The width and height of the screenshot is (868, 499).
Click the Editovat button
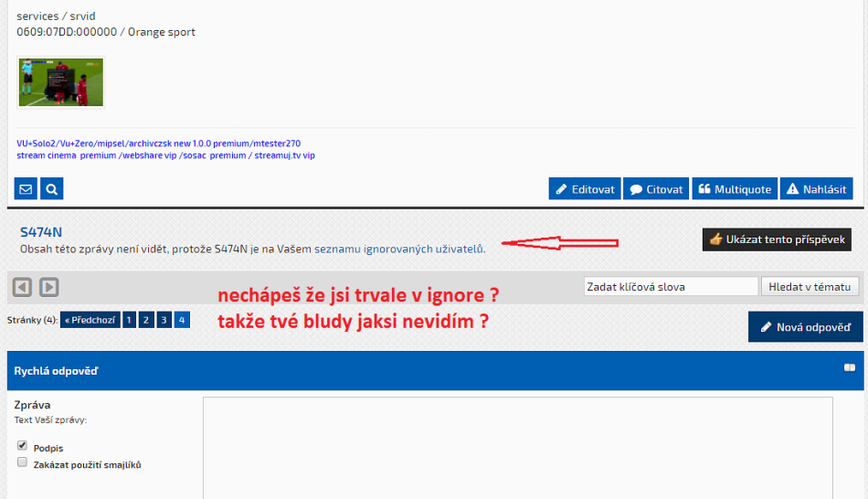pos(585,189)
